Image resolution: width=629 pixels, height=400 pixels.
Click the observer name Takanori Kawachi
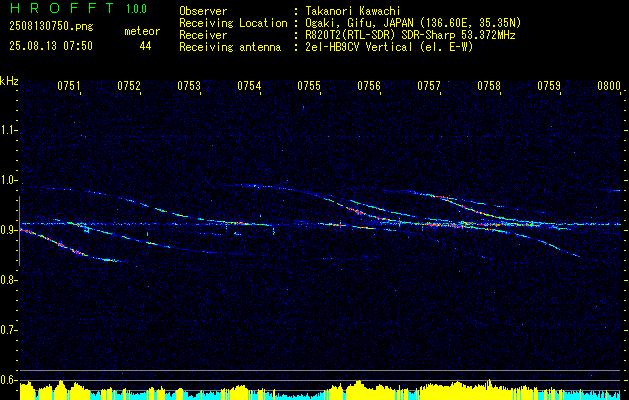[x=352, y=11]
